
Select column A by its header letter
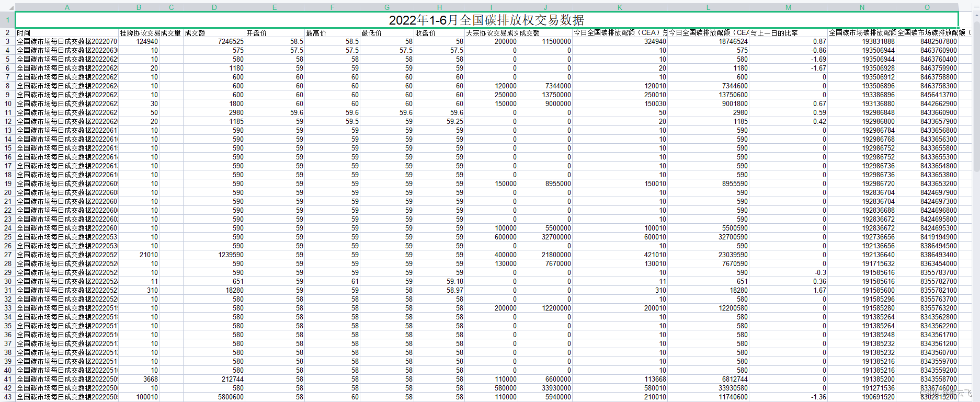(x=67, y=7)
